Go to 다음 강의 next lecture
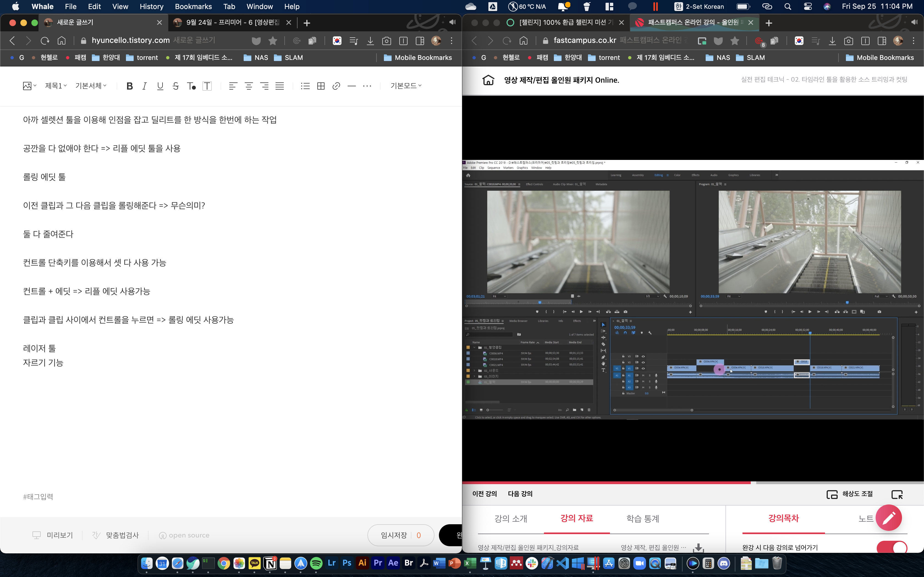Viewport: 924px width, 577px height. (520, 494)
